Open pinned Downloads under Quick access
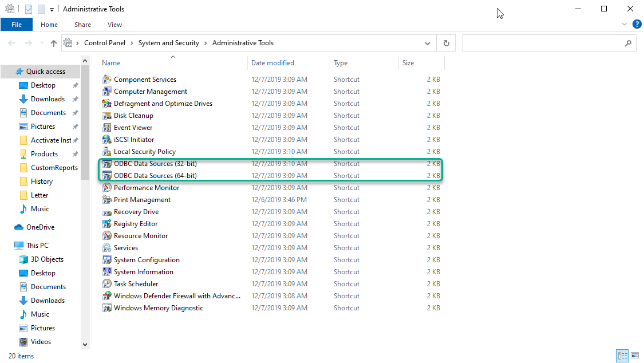This screenshot has width=644, height=363. point(48,99)
